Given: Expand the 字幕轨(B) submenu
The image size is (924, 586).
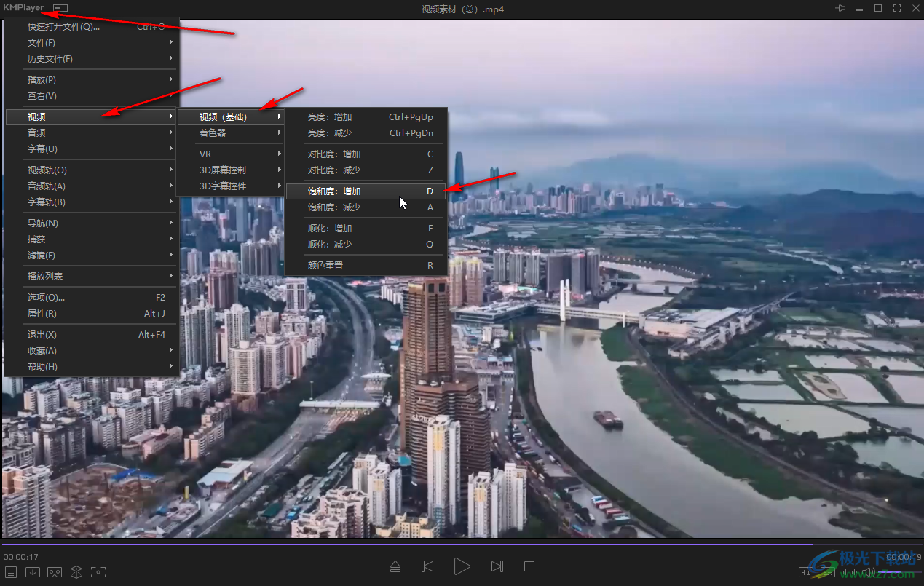Looking at the screenshot, I should pyautogui.click(x=92, y=202).
